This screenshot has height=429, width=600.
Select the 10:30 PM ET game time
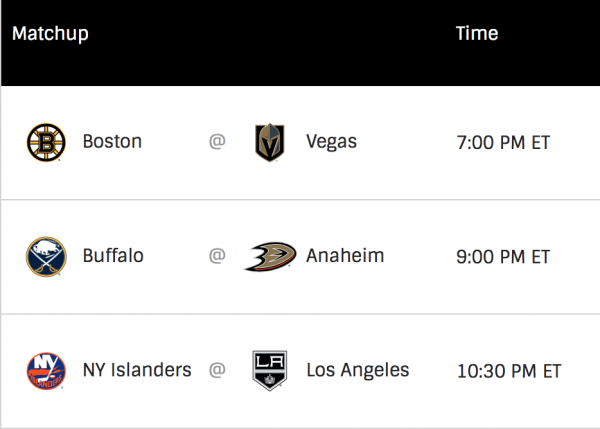508,371
